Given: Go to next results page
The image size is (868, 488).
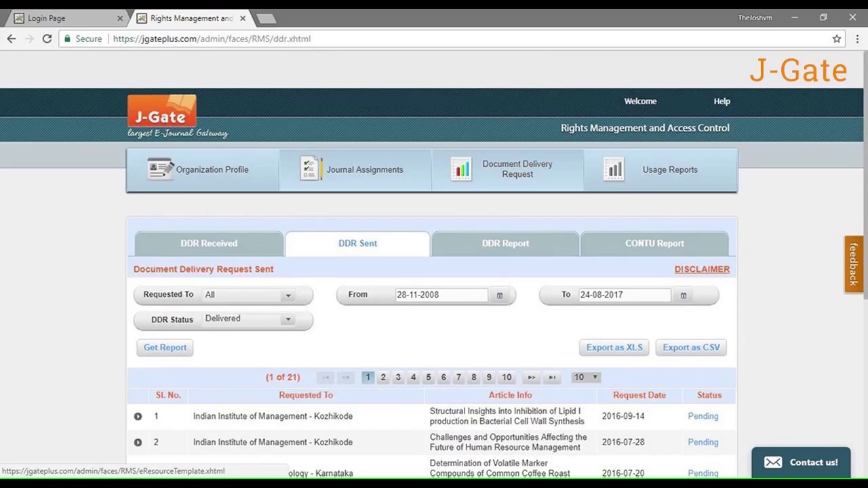Looking at the screenshot, I should [532, 378].
